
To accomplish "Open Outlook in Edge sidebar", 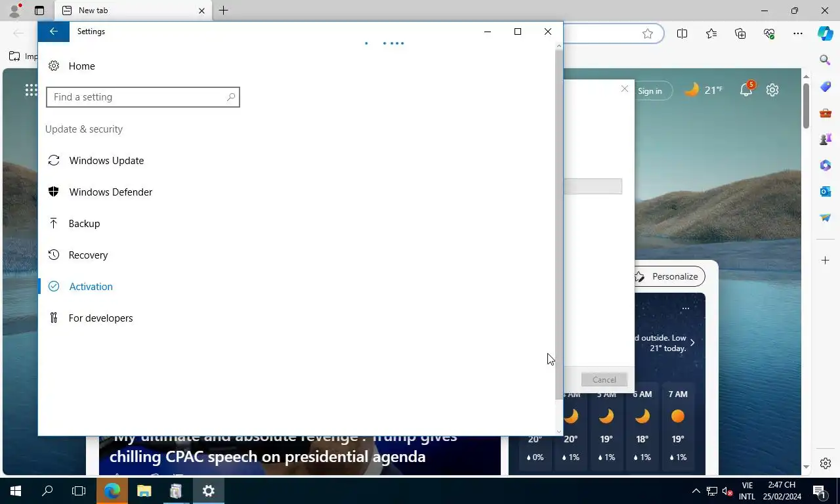I will [x=826, y=192].
